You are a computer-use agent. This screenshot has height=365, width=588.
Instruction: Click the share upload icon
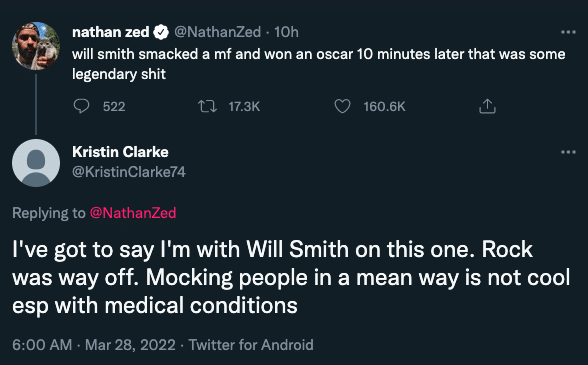coord(487,106)
